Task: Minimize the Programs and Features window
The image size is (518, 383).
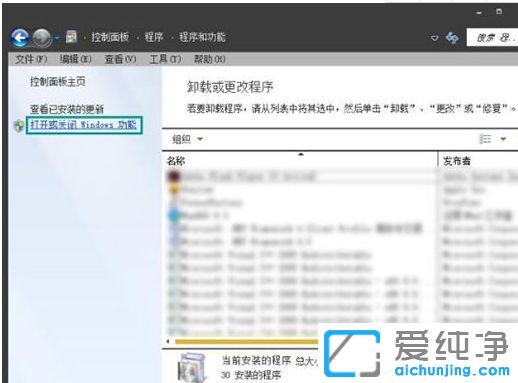Action: click(479, 13)
